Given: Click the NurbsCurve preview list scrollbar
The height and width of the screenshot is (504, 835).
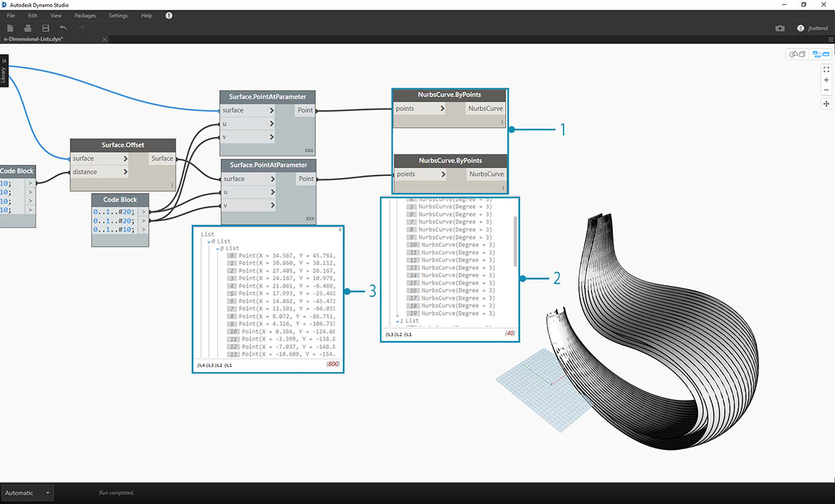Looking at the screenshot, I should coord(515,240).
